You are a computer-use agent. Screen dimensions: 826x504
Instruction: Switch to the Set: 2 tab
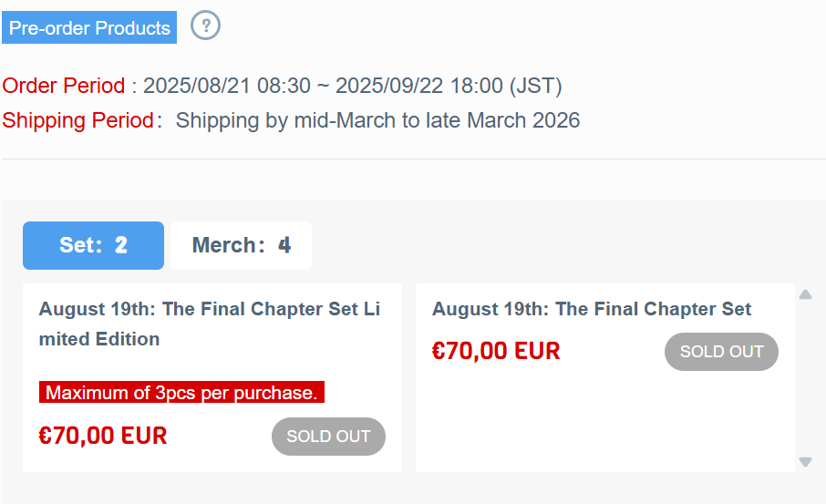93,245
